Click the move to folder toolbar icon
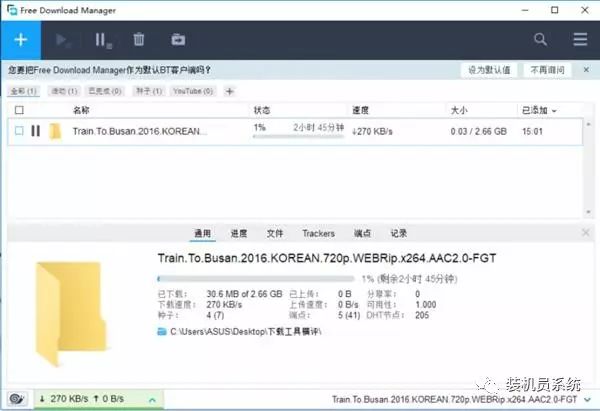The image size is (600, 411). coord(178,39)
